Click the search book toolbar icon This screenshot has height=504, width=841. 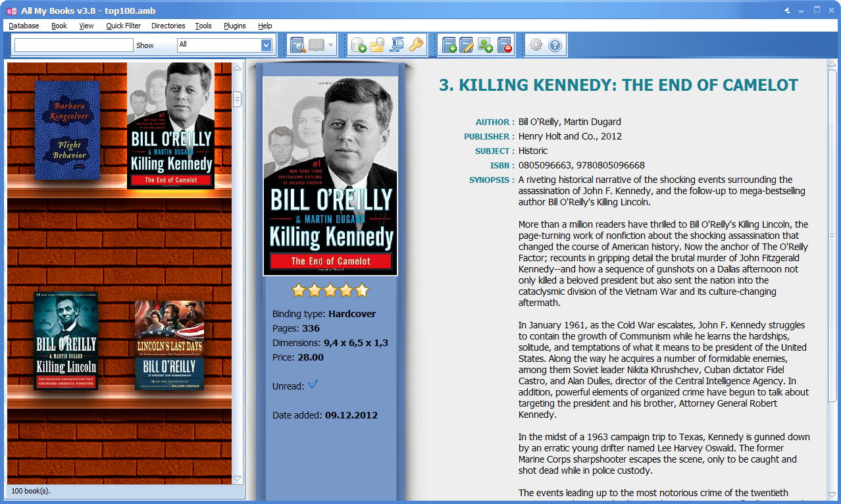coord(298,45)
